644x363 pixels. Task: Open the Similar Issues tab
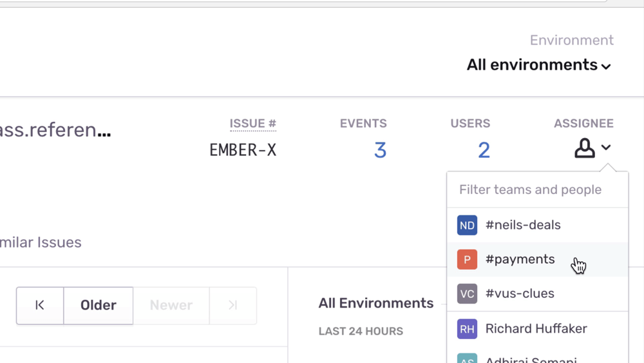click(41, 242)
